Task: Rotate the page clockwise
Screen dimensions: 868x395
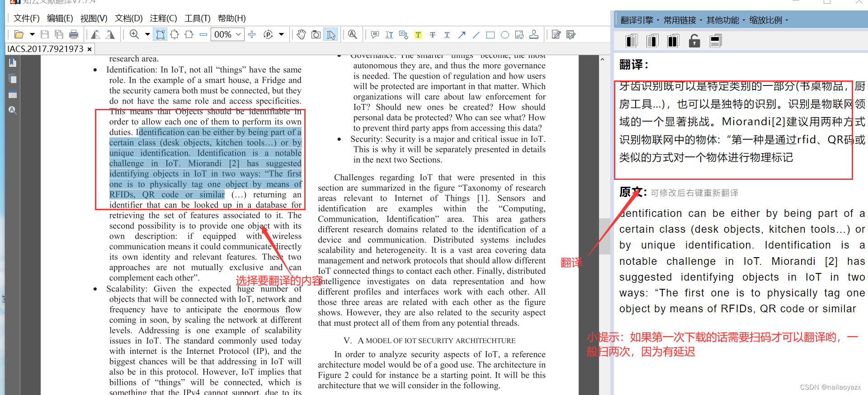Action: [110, 34]
